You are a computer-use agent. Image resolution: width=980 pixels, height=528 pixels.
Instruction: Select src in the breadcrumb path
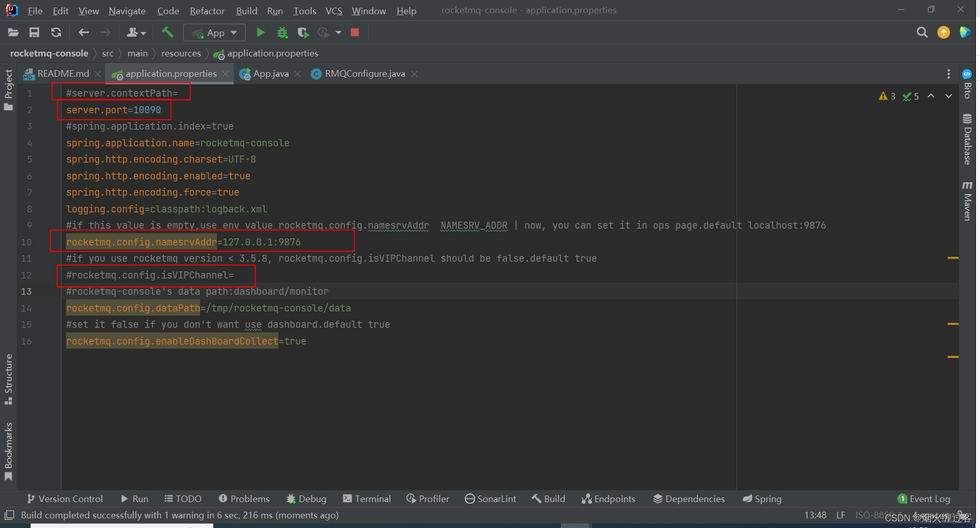click(108, 53)
